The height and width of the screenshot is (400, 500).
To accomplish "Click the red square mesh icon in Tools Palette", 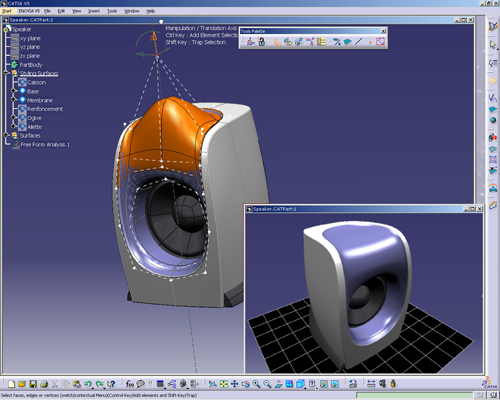I will point(380,42).
